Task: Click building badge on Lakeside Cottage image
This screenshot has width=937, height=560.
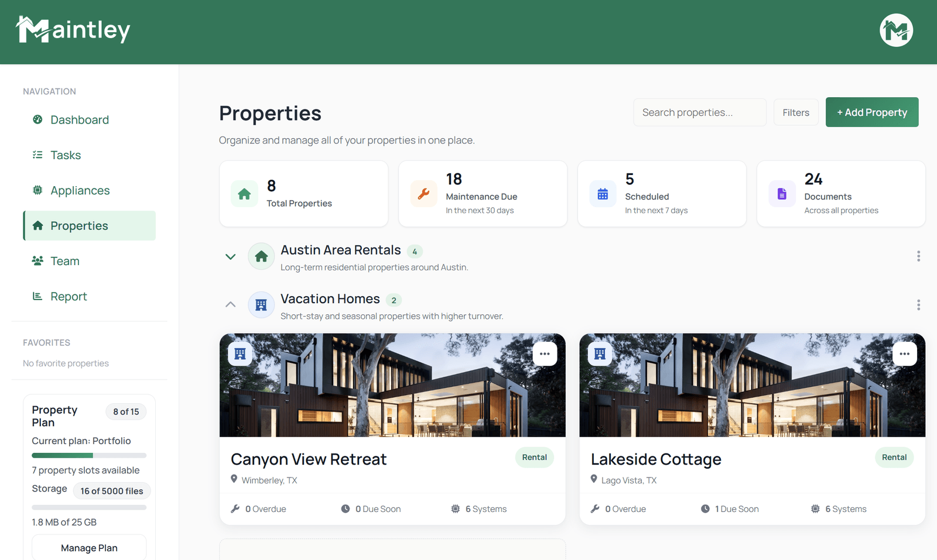Action: pyautogui.click(x=600, y=353)
